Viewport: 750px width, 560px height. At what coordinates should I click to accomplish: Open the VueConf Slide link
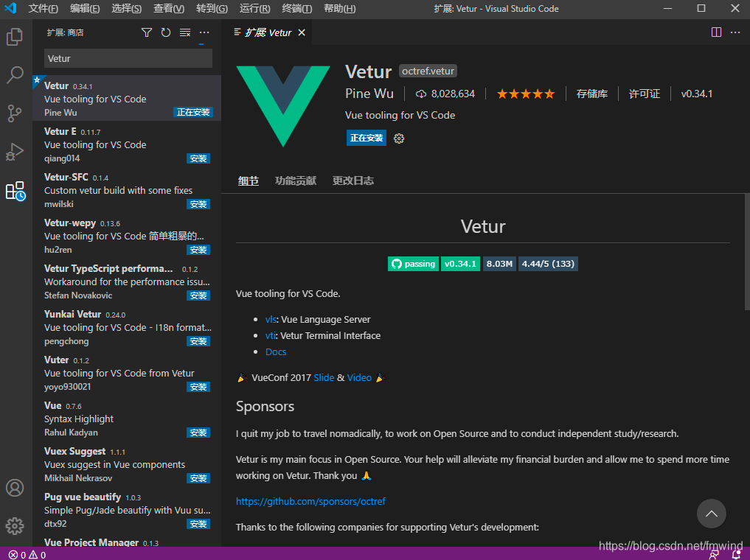click(x=324, y=378)
